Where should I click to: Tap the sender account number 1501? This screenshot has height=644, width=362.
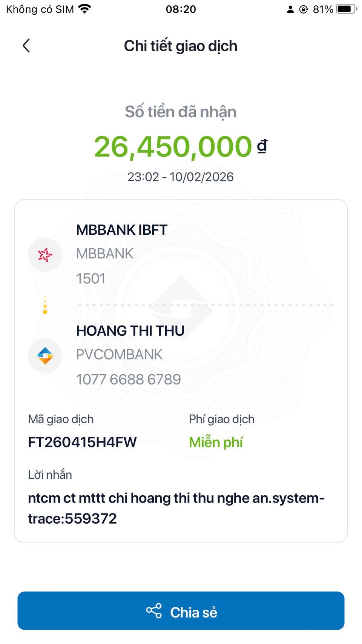click(91, 278)
